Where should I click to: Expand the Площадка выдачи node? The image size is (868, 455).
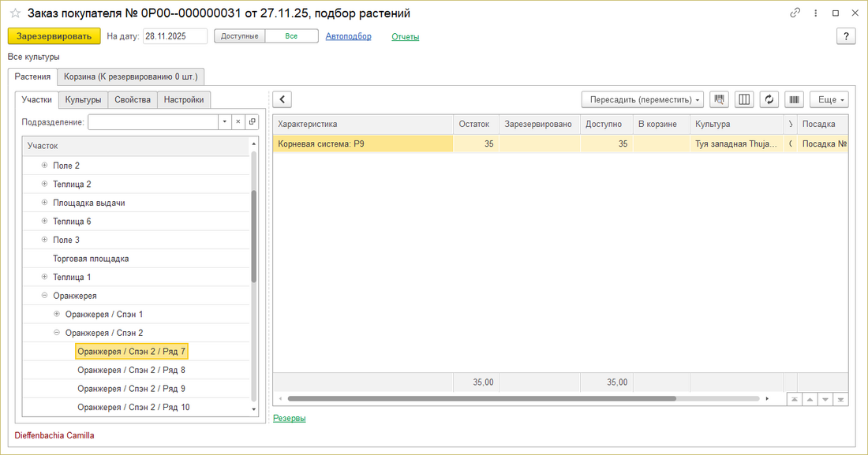coord(44,203)
